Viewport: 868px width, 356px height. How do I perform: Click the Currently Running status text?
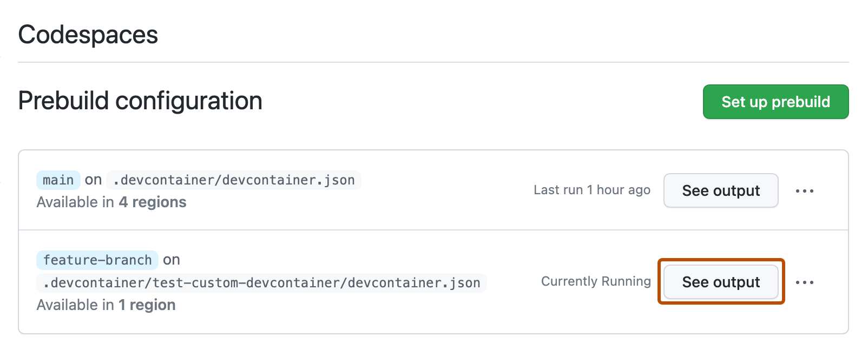(x=595, y=281)
